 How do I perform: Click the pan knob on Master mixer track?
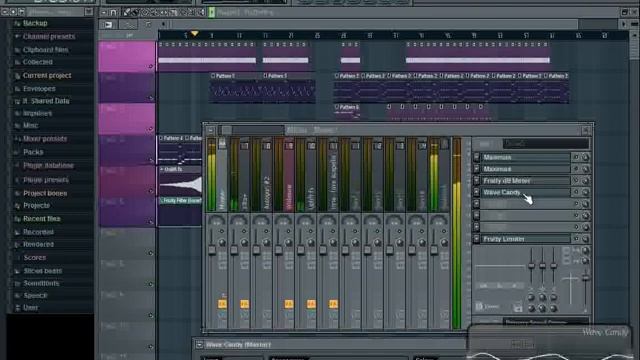216,221
